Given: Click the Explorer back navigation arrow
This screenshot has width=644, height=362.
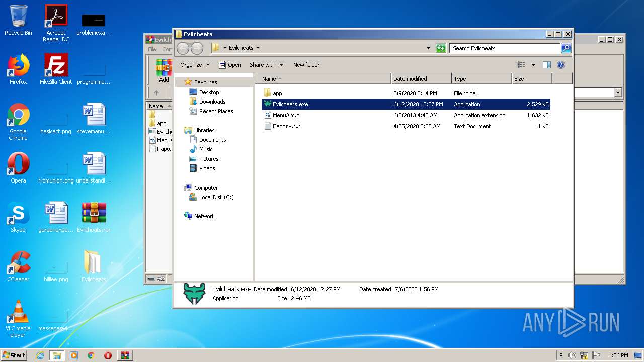Looking at the screenshot, I should (183, 48).
